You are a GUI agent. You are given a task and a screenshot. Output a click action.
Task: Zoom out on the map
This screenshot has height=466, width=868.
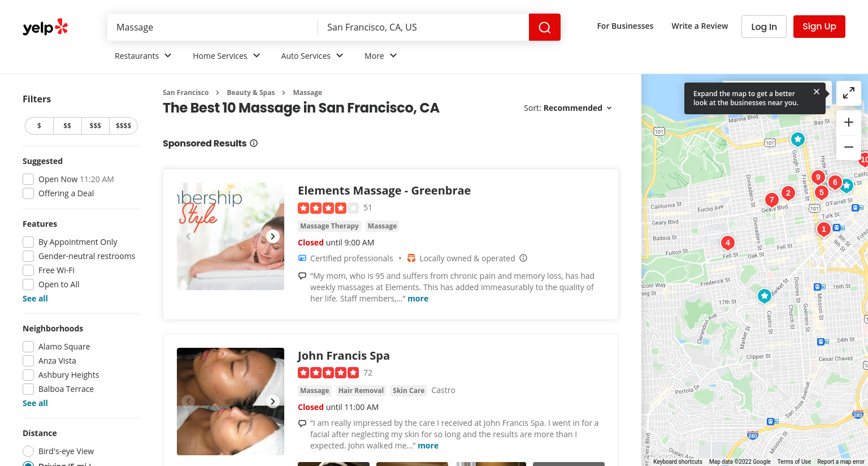[x=848, y=147]
